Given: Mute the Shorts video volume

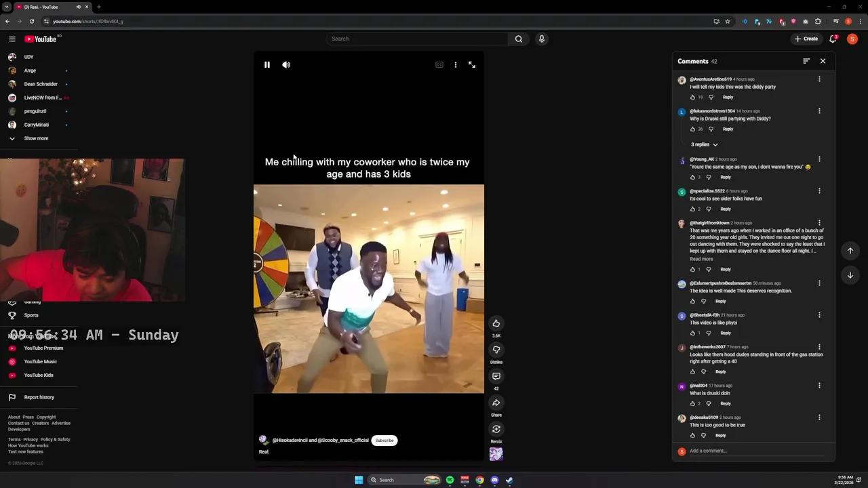Looking at the screenshot, I should (x=286, y=65).
